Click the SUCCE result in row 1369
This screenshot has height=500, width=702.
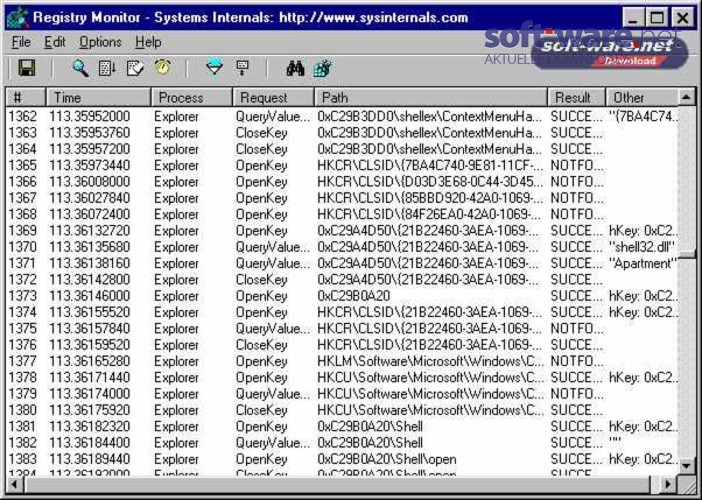[577, 231]
